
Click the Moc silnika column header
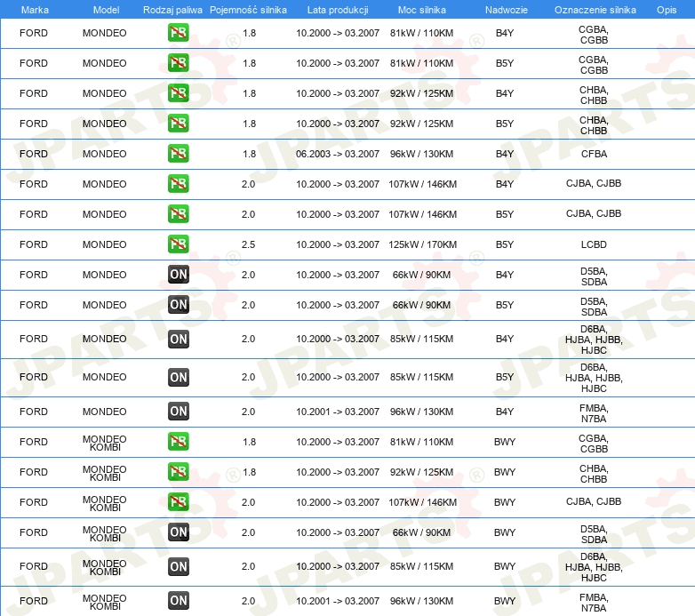422,10
